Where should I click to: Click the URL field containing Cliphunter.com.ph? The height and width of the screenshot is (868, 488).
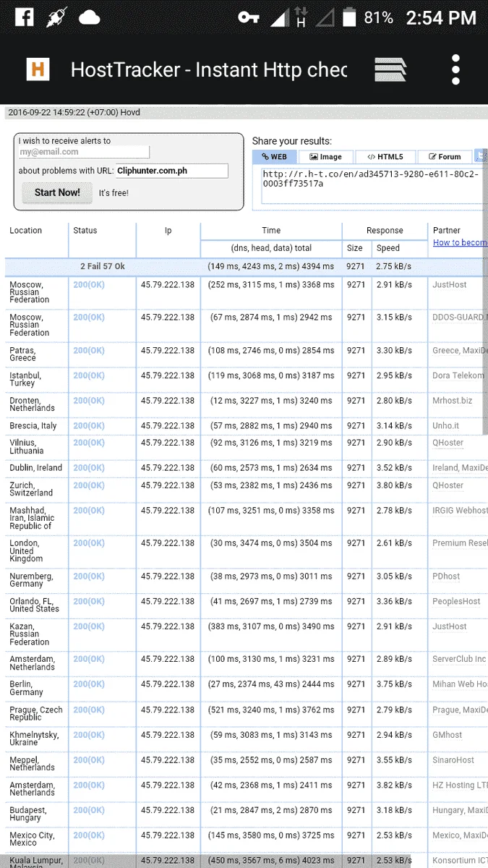point(171,171)
